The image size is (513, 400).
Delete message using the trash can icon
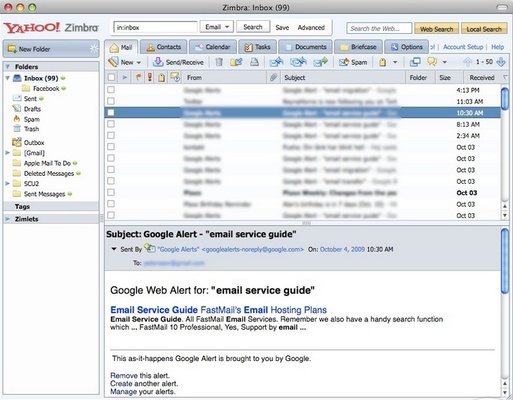(x=219, y=62)
